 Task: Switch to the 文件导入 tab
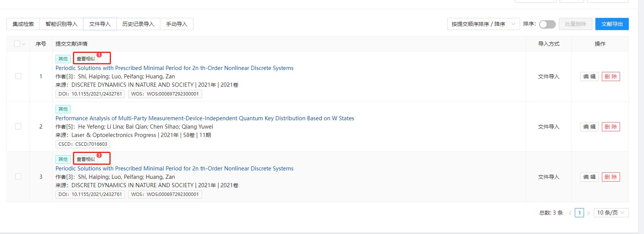click(100, 24)
